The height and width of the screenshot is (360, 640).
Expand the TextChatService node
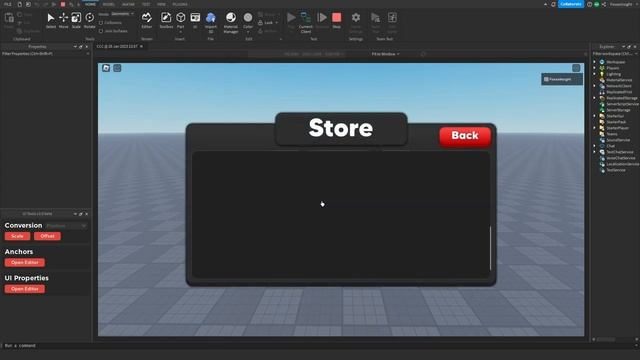click(594, 152)
